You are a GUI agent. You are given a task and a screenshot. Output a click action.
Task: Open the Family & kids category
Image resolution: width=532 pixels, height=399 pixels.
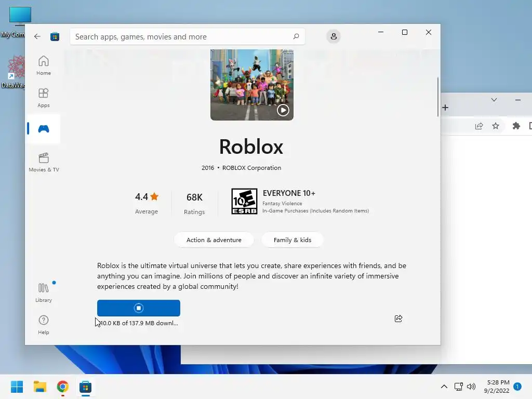(x=292, y=240)
